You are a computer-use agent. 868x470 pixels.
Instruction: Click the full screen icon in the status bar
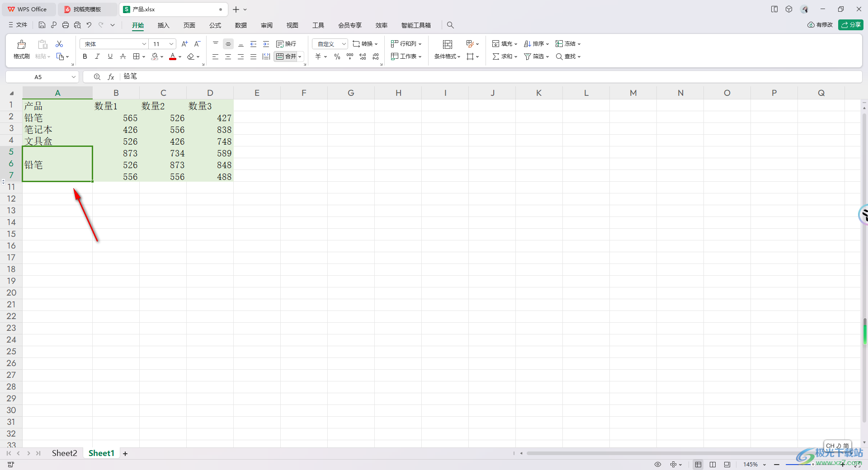(x=857, y=465)
